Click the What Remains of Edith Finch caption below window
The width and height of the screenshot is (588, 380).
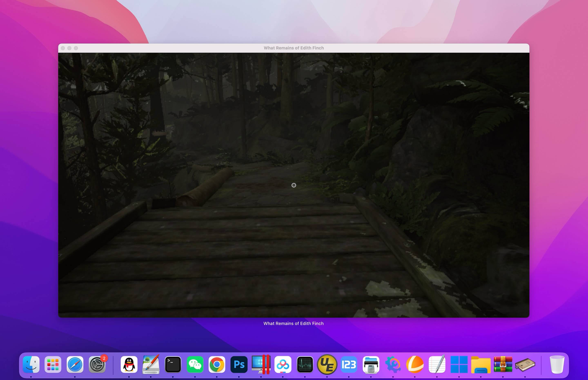coord(294,323)
